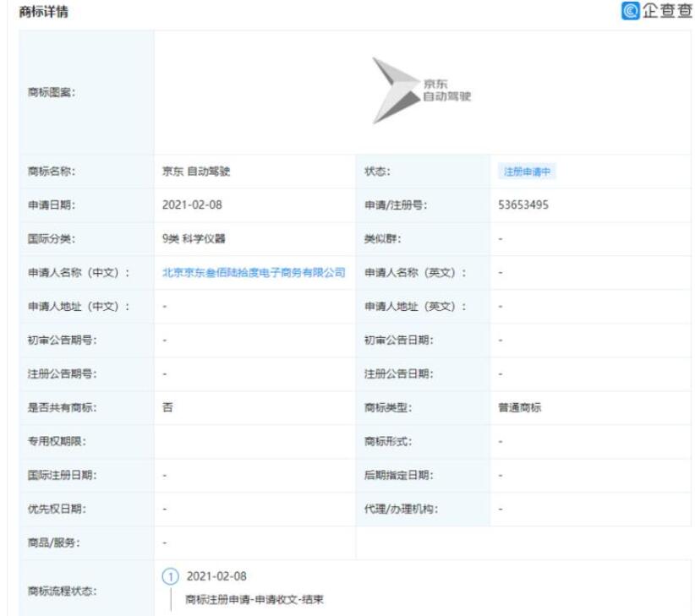The image size is (695, 616).
Task: Click the 申请日期 label
Action: point(52,205)
